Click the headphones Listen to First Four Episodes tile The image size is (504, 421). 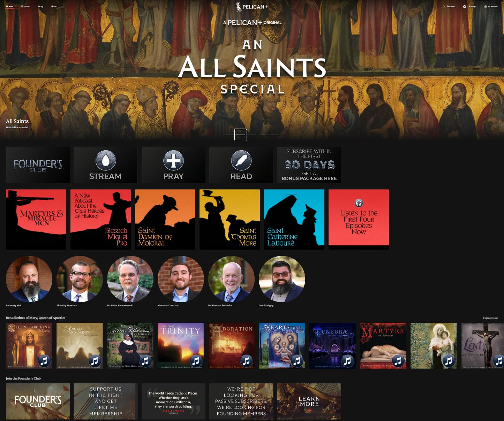359,220
